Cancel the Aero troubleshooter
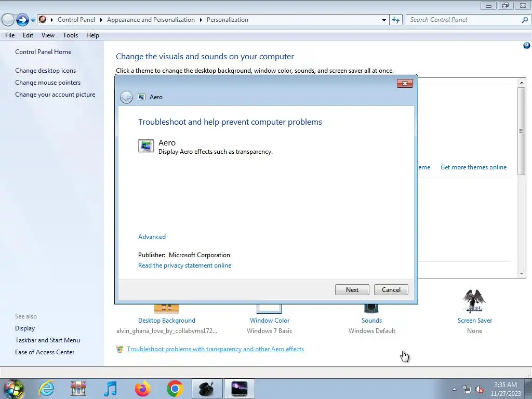The image size is (532, 399). click(x=391, y=290)
